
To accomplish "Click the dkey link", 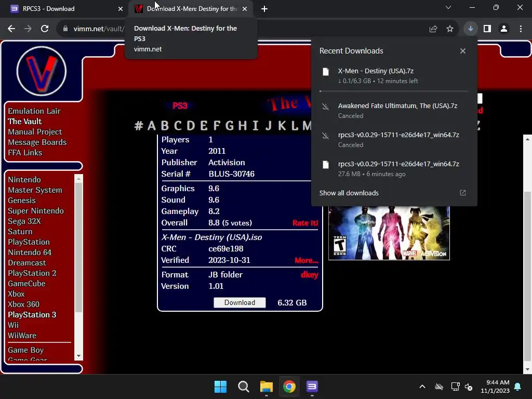I will coord(310,274).
